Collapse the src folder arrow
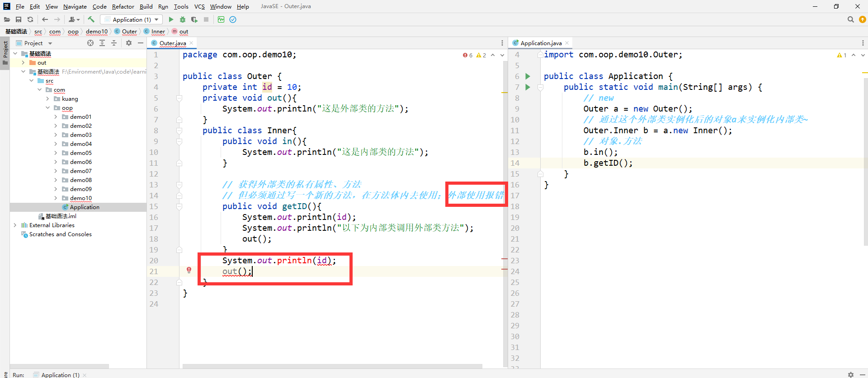868x378 pixels. [31, 81]
